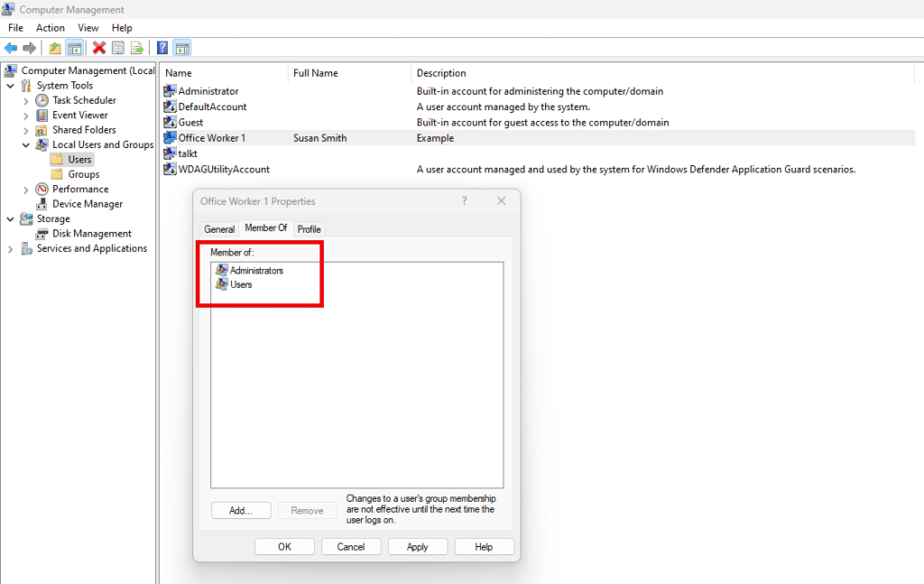The width and height of the screenshot is (924, 584).
Task: Go up one level with folder icon
Action: [x=55, y=49]
